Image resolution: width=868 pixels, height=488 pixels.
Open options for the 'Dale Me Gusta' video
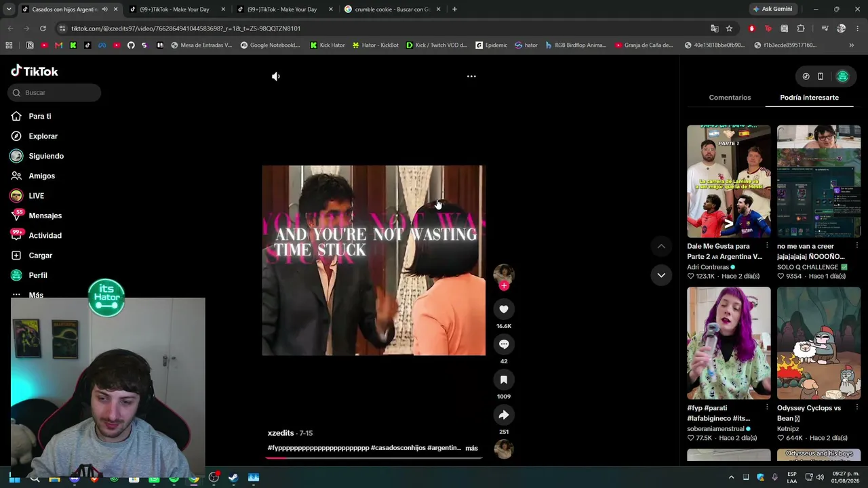[x=767, y=246]
